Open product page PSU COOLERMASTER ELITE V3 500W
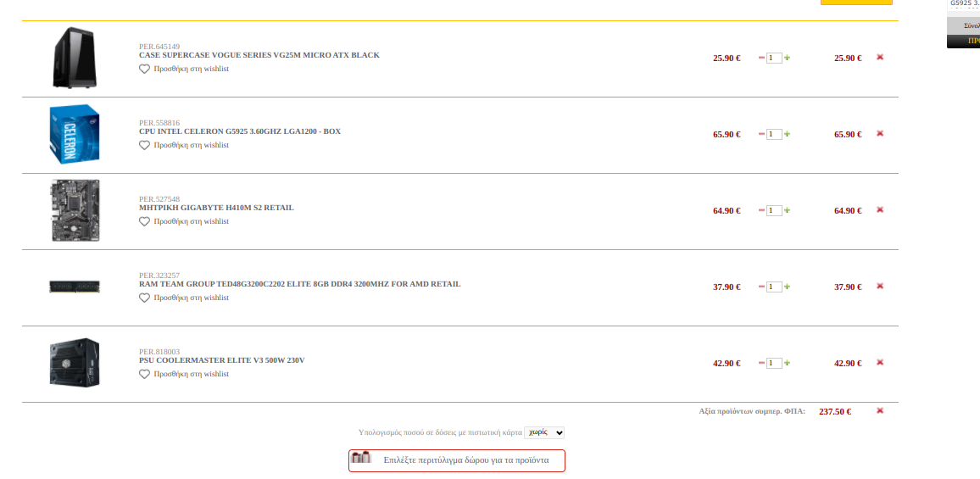 (x=222, y=360)
